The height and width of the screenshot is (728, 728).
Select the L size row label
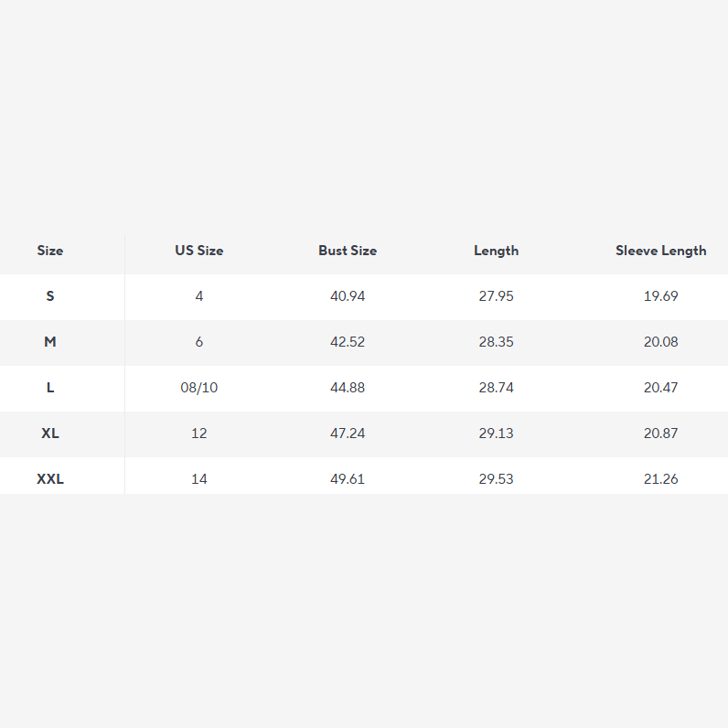click(x=50, y=388)
